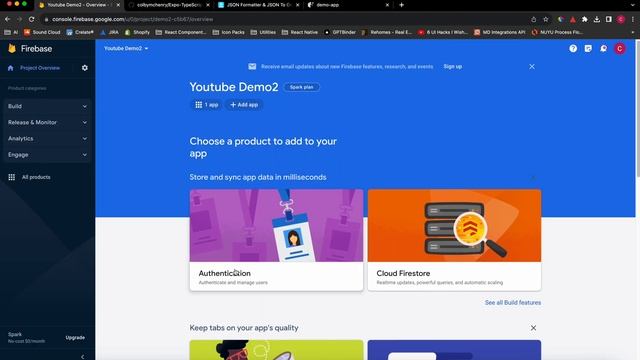This screenshot has width=640, height=360.
Task: Click the email envelope icon in banner
Action: point(252,67)
